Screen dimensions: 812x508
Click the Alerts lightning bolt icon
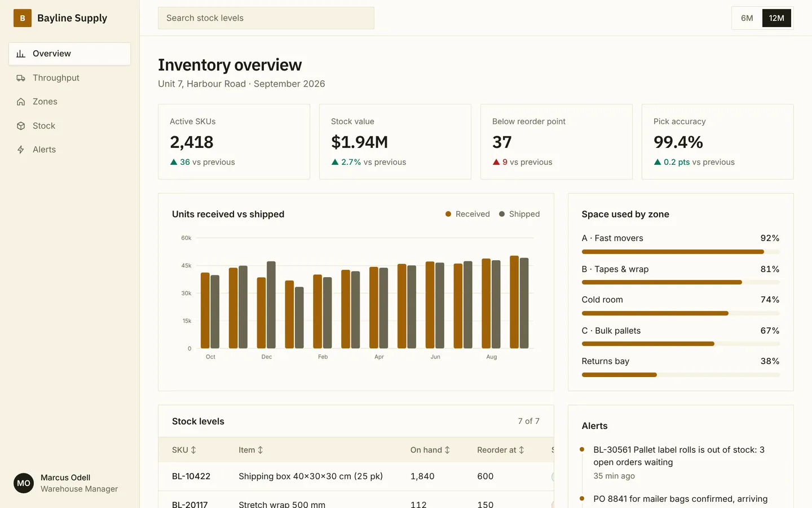coord(21,150)
